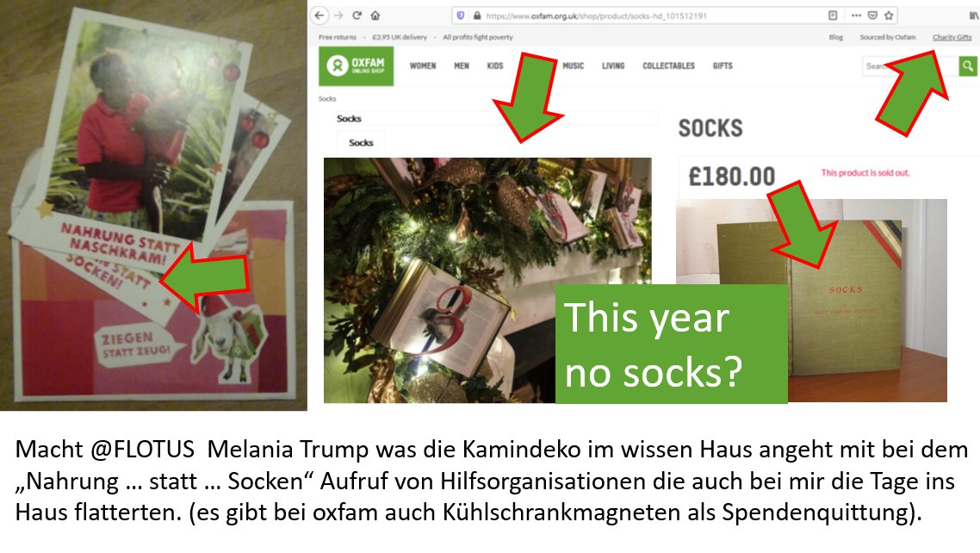Select the GIFTS navigation item
This screenshot has height=553, width=980.
click(723, 65)
